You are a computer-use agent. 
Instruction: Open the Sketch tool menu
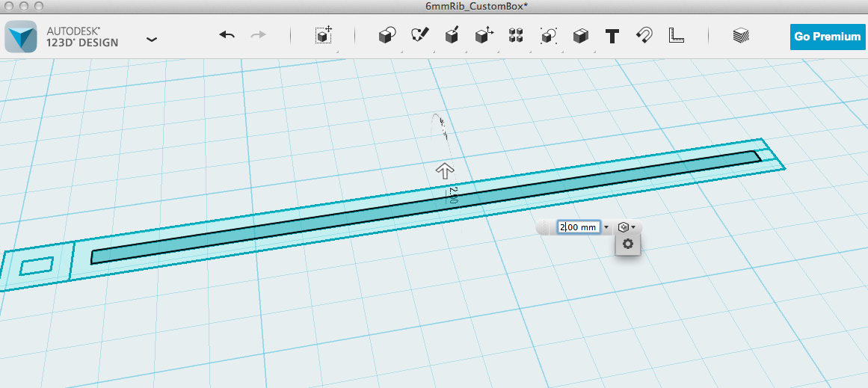coord(419,35)
